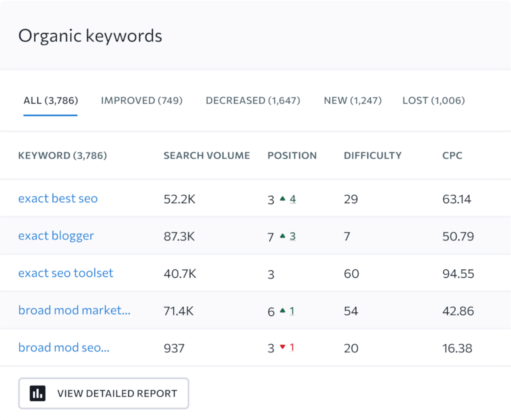Open the 'broad mod market...' keyword link
511x420 pixels.
[x=74, y=310]
